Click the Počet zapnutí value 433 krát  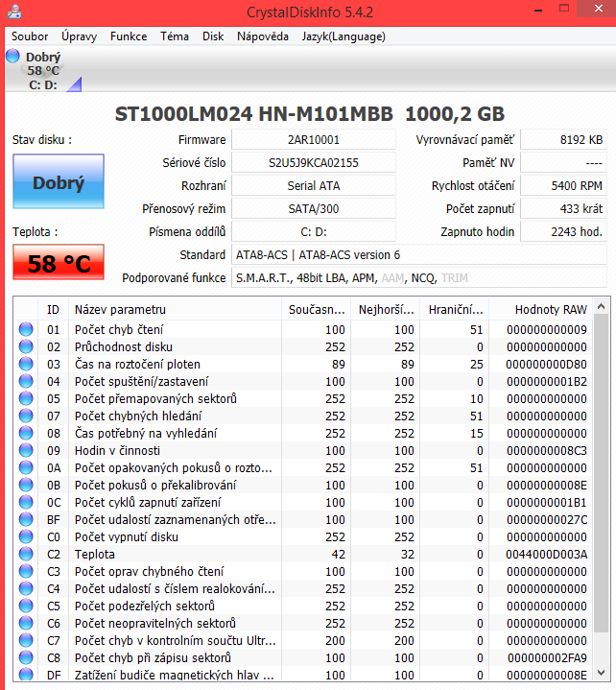563,208
